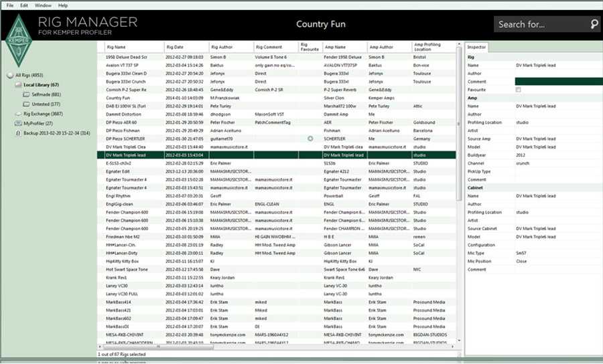Click the Local Library folder icon

point(18,85)
